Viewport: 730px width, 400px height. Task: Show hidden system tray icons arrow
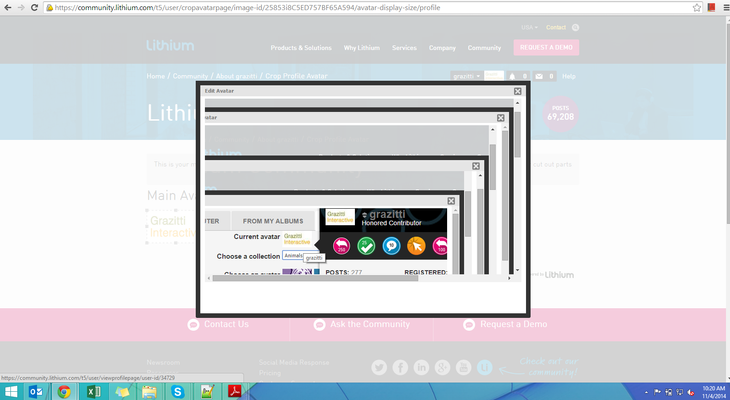(646, 392)
